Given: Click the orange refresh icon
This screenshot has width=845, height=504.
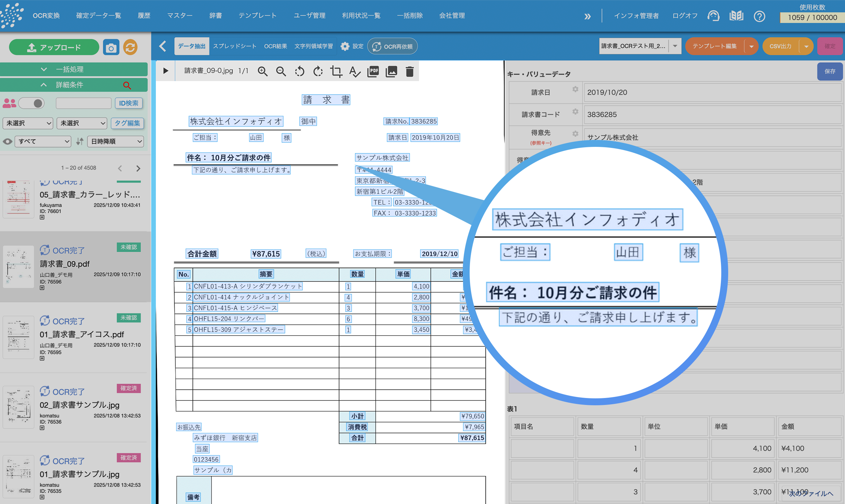Looking at the screenshot, I should (x=130, y=47).
